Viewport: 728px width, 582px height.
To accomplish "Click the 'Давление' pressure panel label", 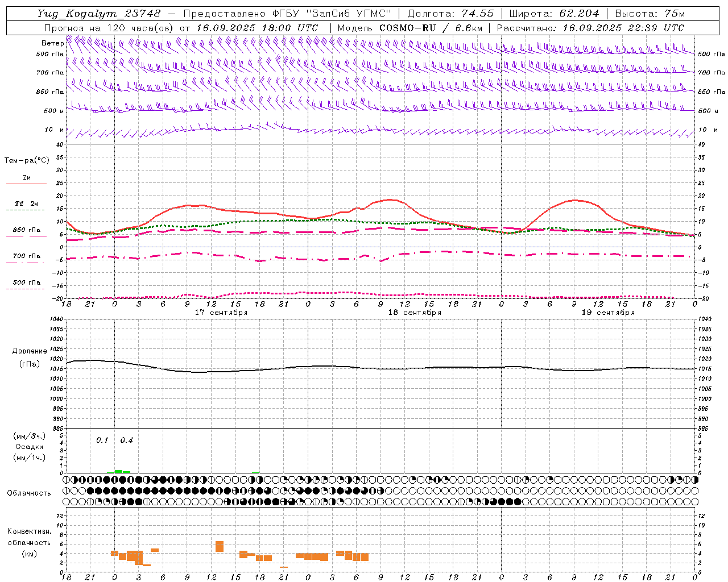I will pyautogui.click(x=30, y=351).
